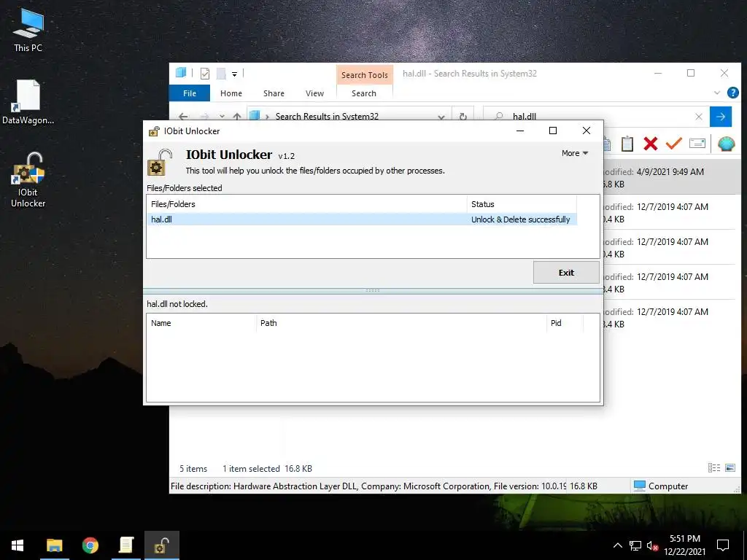Open the Action Center notifications
The height and width of the screenshot is (560, 747).
[723, 545]
